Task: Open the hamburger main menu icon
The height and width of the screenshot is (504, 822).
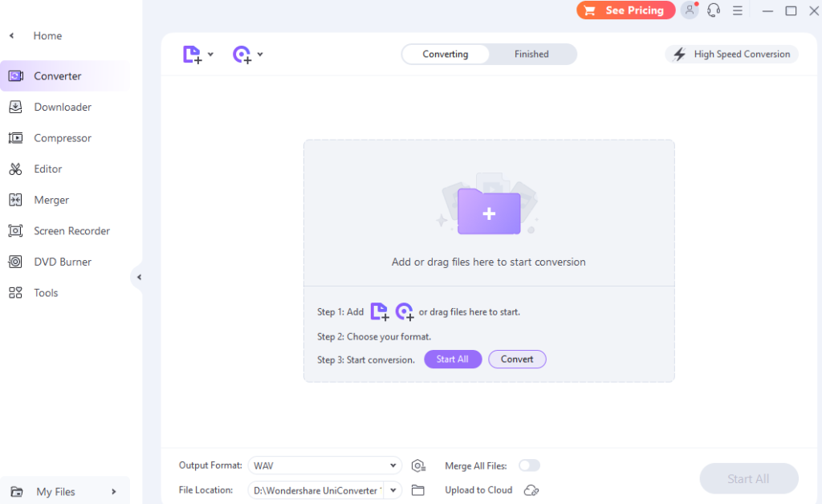Action: coord(737,10)
